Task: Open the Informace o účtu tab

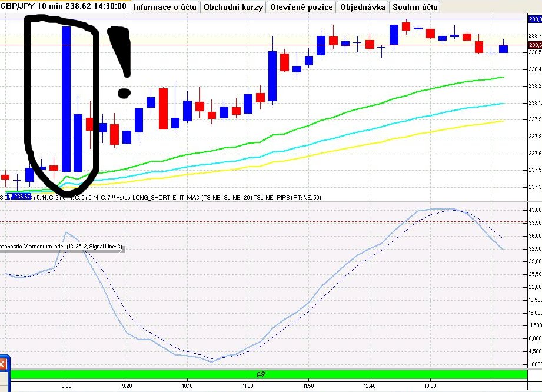Action: pyautogui.click(x=165, y=7)
